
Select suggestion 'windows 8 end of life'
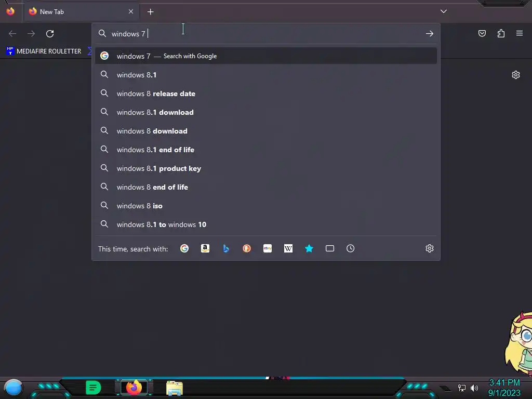pyautogui.click(x=266, y=187)
